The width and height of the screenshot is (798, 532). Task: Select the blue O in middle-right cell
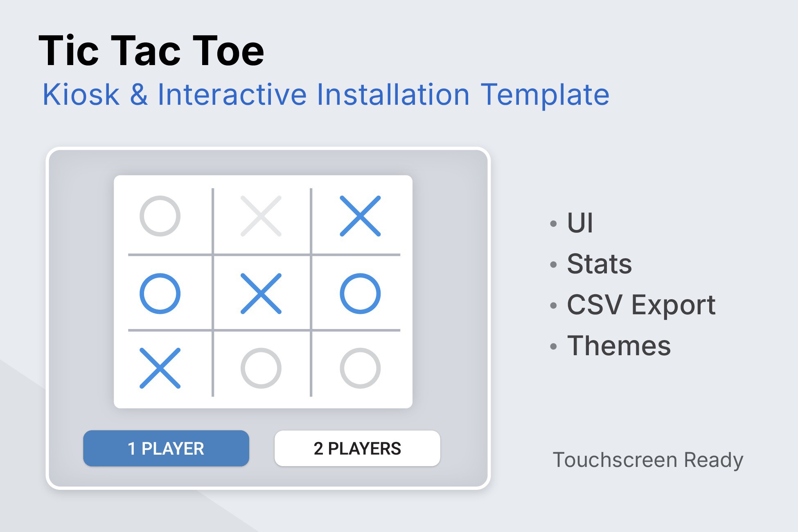point(361,293)
